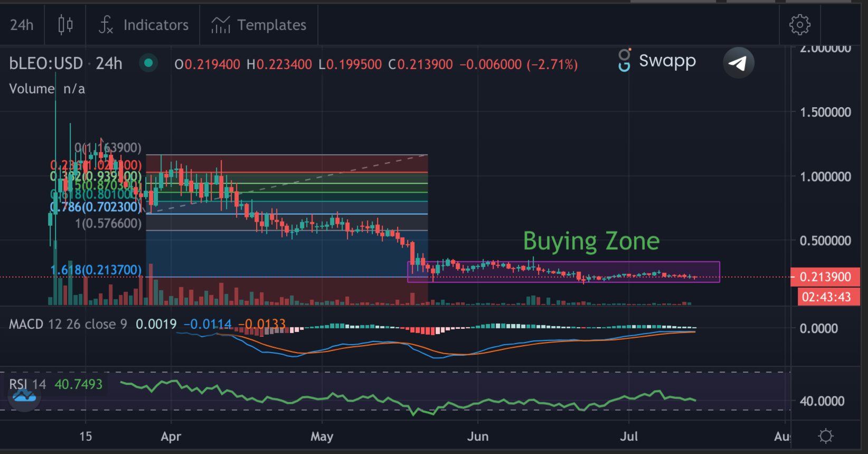
Task: Select the purple Buying Zone rectangle
Action: pos(563,272)
